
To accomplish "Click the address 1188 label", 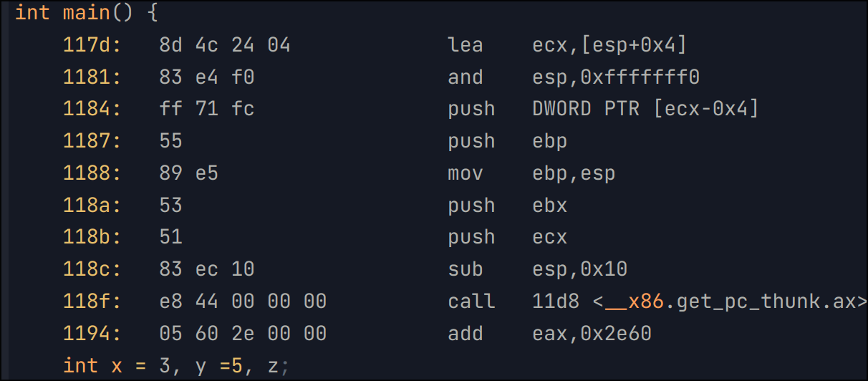I will pyautogui.click(x=92, y=173).
